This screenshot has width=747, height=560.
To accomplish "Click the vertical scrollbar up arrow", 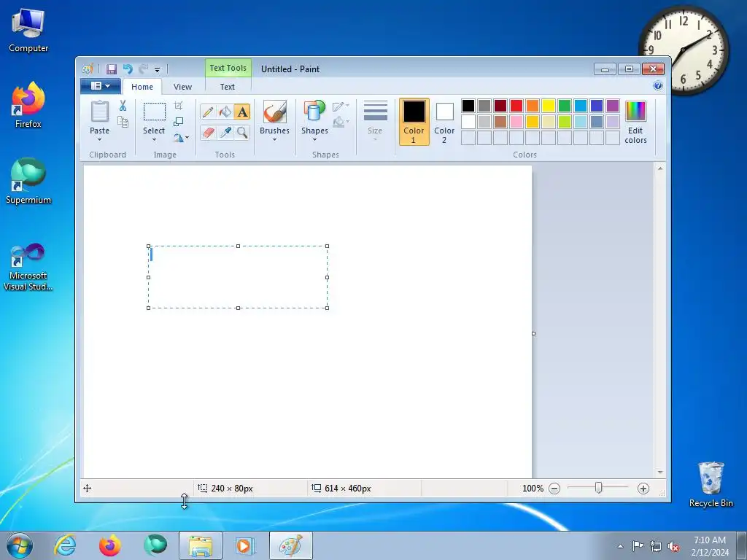I will (x=659, y=168).
